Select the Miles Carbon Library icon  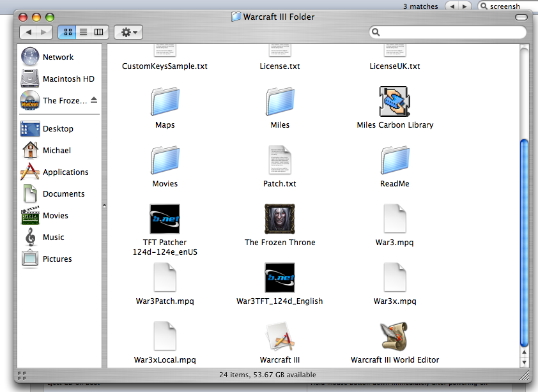pyautogui.click(x=395, y=101)
